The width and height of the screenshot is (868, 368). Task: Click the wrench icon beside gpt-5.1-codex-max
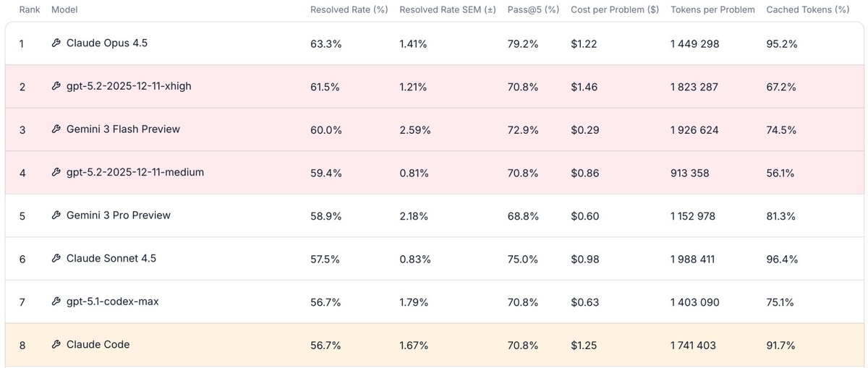click(x=56, y=301)
